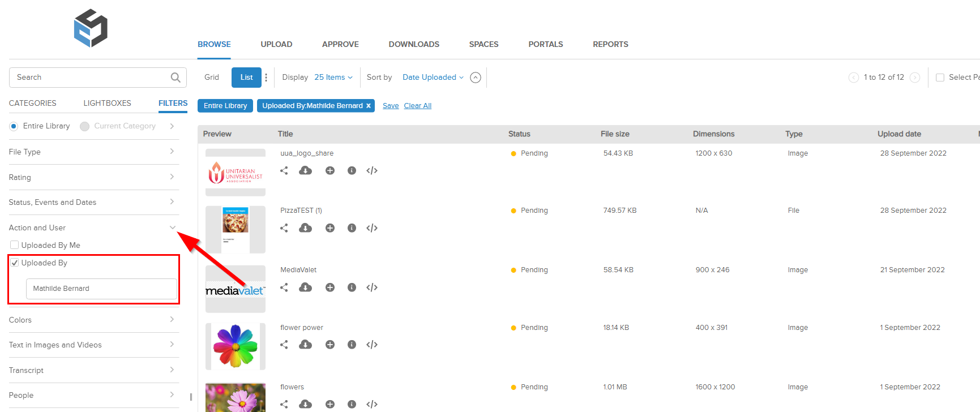The width and height of the screenshot is (980, 412).
Task: Remove the Uploaded By:Mathilde Bernard filter tag
Action: 369,106
